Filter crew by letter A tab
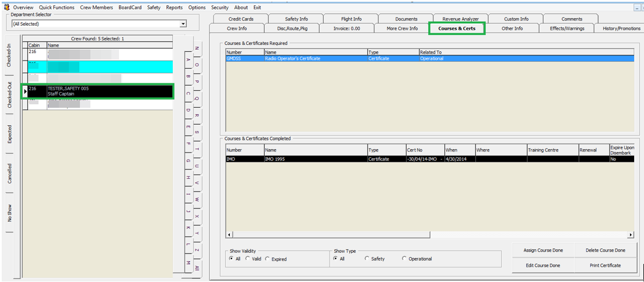The image size is (644, 282). 188,59
